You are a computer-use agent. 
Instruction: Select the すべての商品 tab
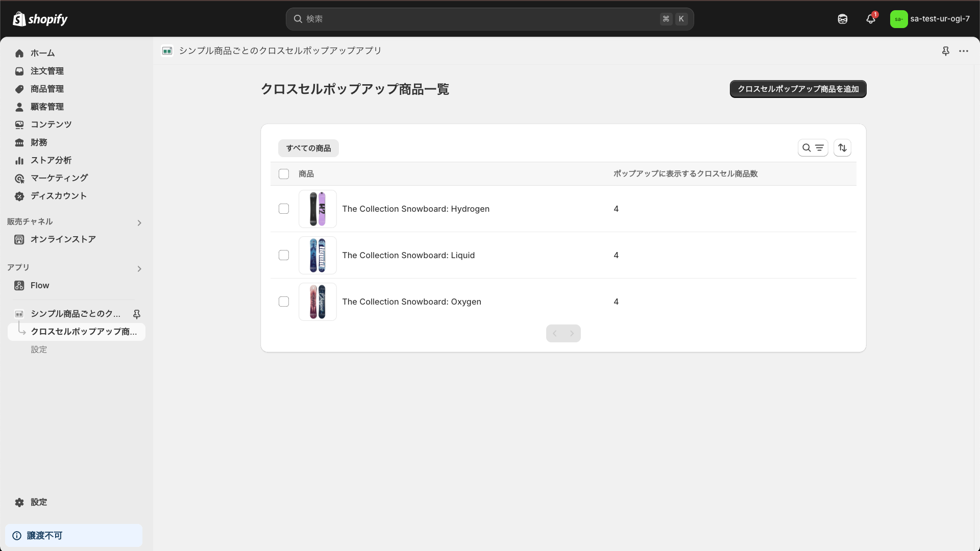click(x=308, y=148)
